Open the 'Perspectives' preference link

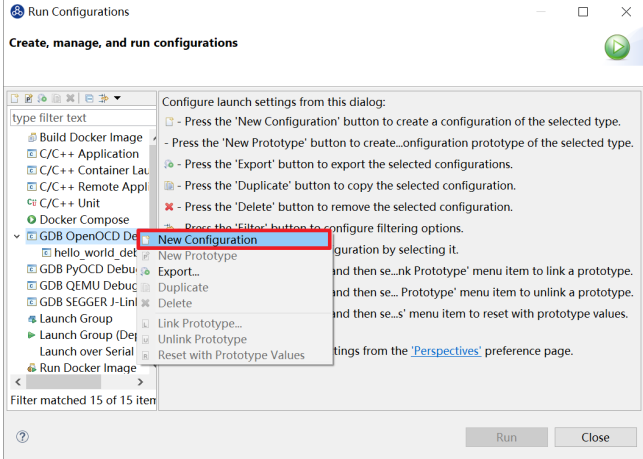(x=446, y=351)
